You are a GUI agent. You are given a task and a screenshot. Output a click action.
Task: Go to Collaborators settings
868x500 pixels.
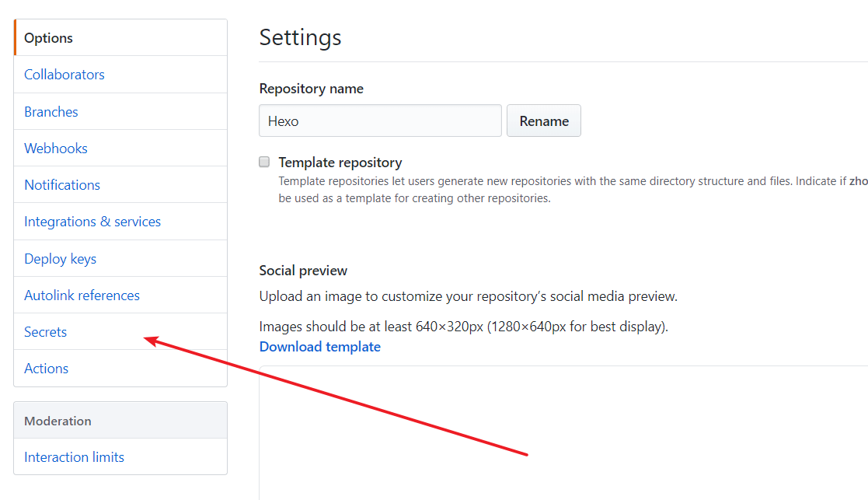pos(64,75)
